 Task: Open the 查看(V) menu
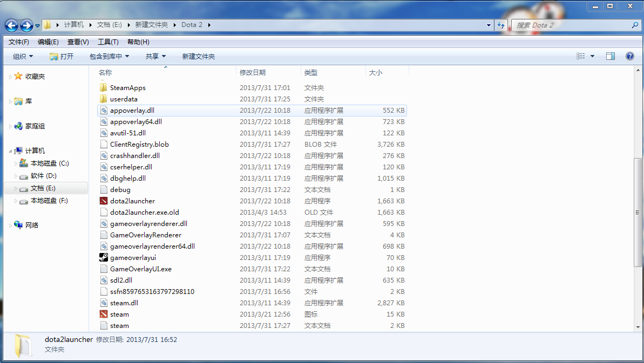pos(78,42)
